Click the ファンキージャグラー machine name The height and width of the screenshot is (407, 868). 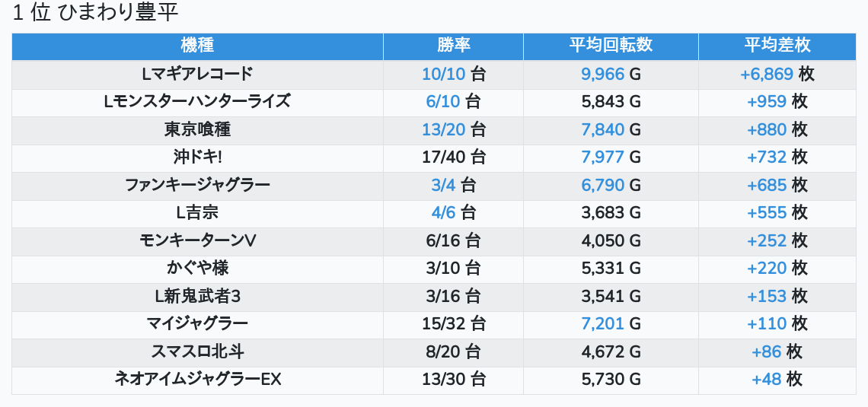(197, 185)
